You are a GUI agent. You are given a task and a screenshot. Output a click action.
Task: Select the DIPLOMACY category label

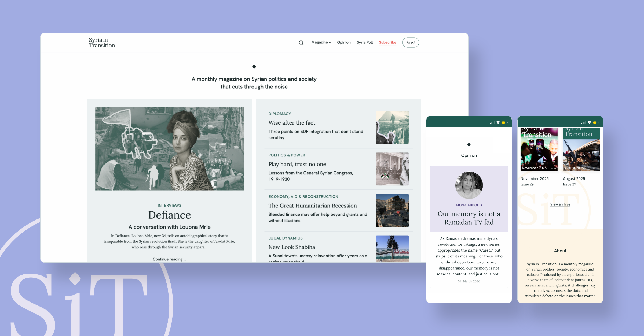(280, 114)
